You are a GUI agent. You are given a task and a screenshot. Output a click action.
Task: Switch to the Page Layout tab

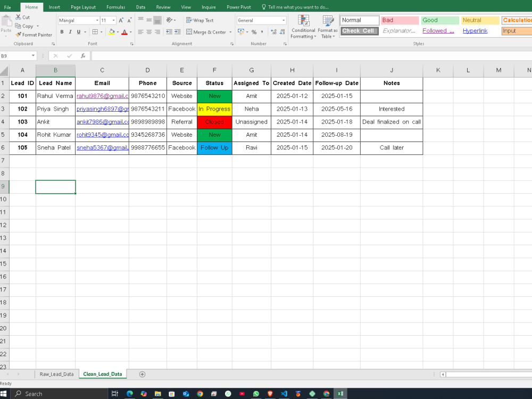pos(83,7)
